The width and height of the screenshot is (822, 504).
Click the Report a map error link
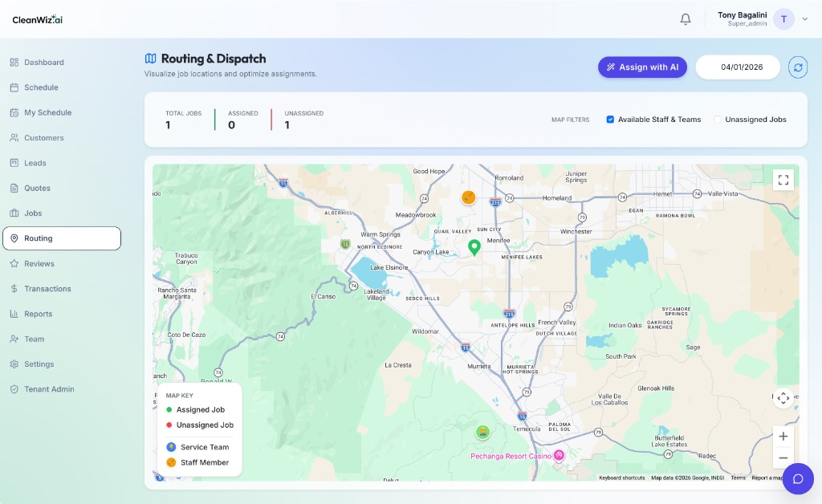click(x=768, y=477)
